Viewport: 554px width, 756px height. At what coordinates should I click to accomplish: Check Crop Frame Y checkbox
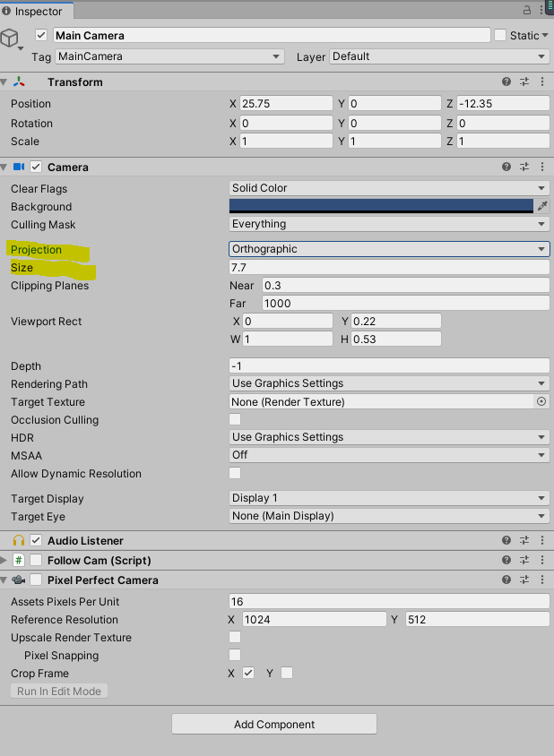(287, 673)
